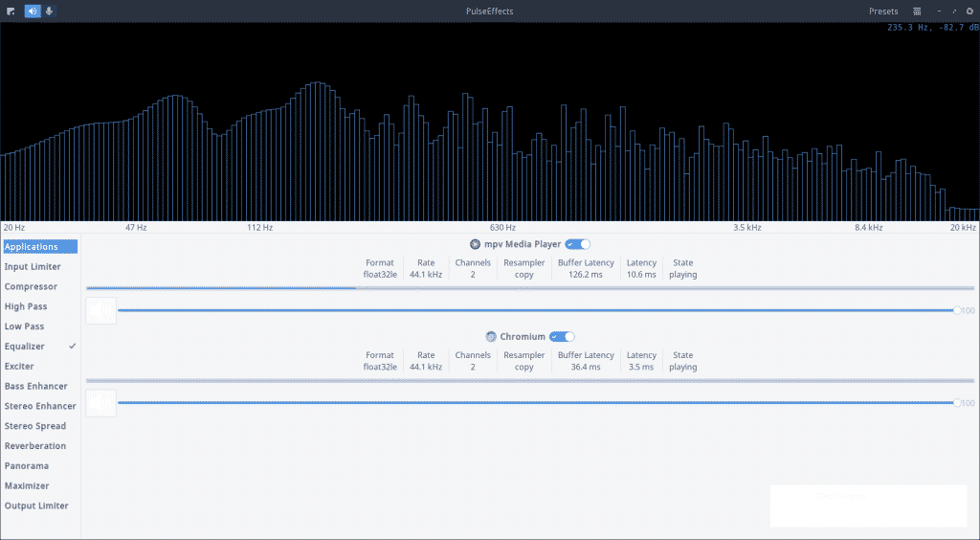Disable effects for mpv Media Player
Screen dimensions: 980x540
click(x=577, y=244)
